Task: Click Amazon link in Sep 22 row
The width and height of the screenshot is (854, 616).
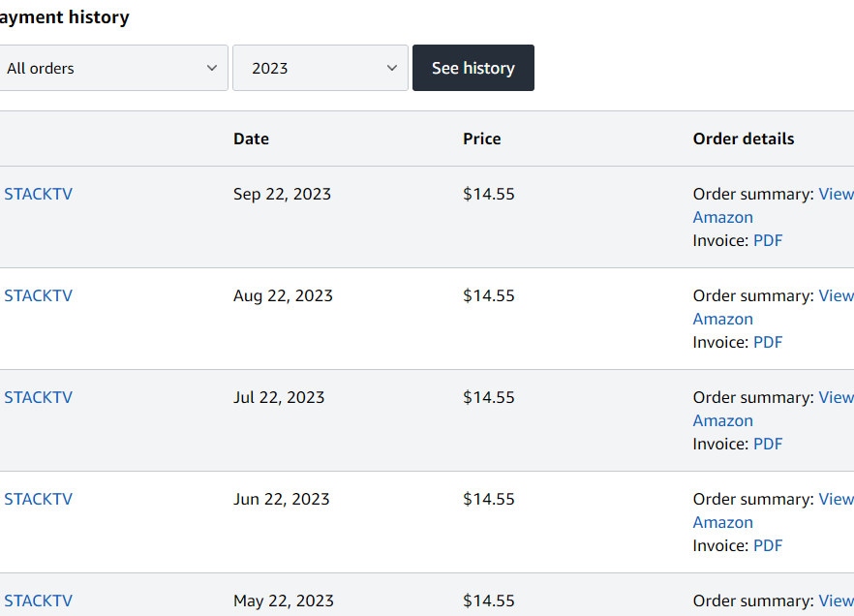Action: [x=722, y=217]
